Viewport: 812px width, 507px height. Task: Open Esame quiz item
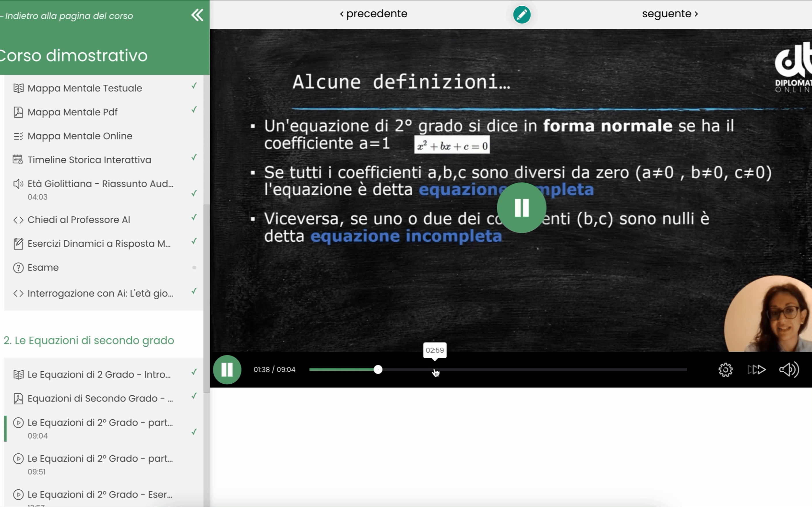coord(43,267)
